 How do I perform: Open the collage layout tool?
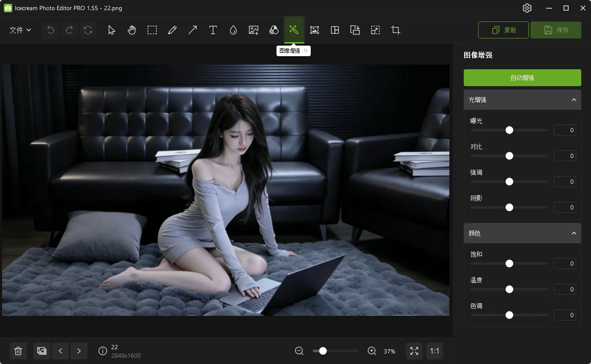tap(335, 30)
